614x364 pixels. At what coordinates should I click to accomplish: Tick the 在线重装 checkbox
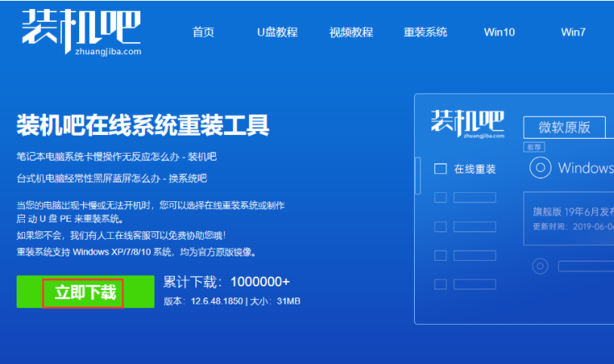click(441, 169)
